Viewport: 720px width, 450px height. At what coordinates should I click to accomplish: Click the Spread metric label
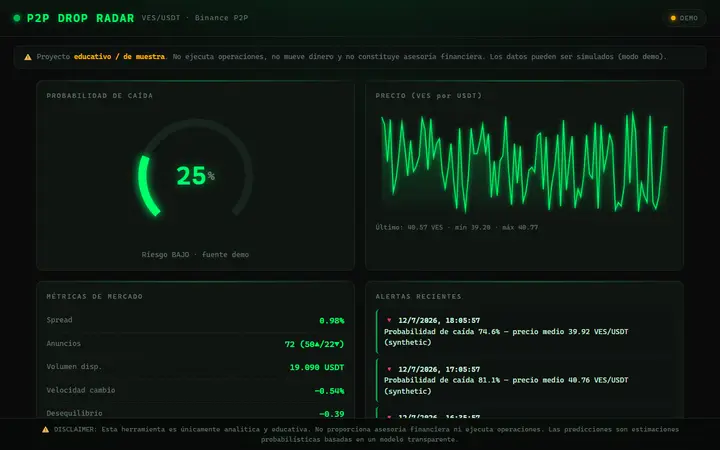tap(59, 320)
